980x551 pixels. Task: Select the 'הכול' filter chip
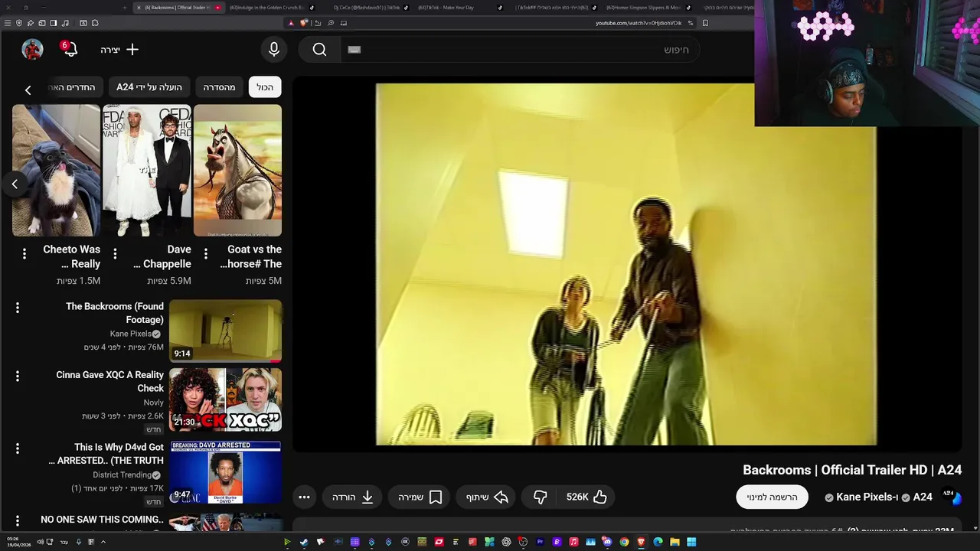coord(265,87)
